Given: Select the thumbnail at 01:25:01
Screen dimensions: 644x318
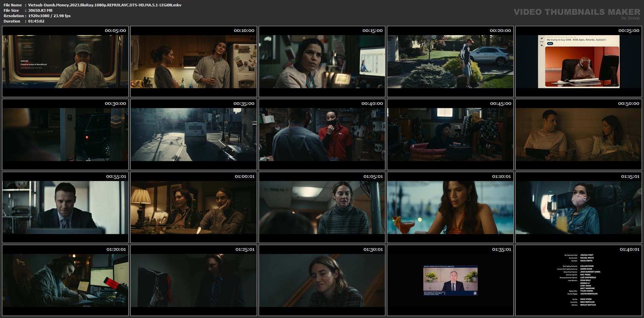Looking at the screenshot, I should [194, 280].
